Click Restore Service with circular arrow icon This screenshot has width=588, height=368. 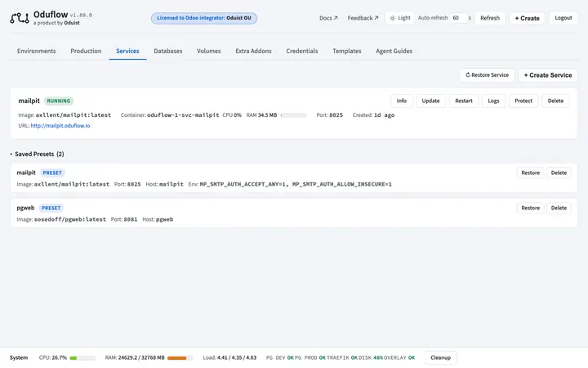click(487, 75)
